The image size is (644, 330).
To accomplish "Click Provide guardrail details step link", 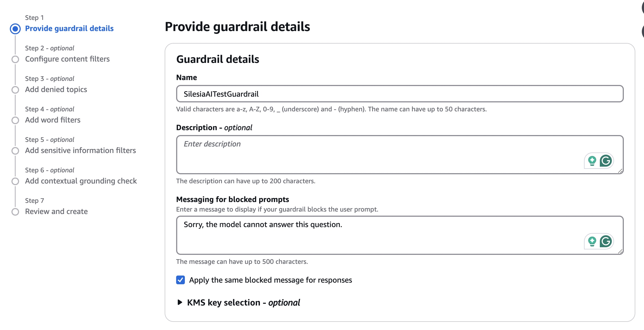I will [69, 28].
